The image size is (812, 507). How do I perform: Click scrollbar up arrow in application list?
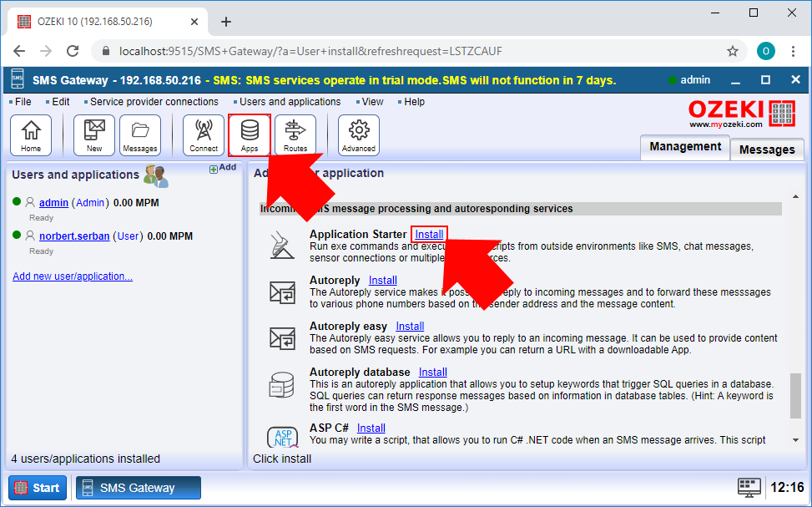(795, 196)
